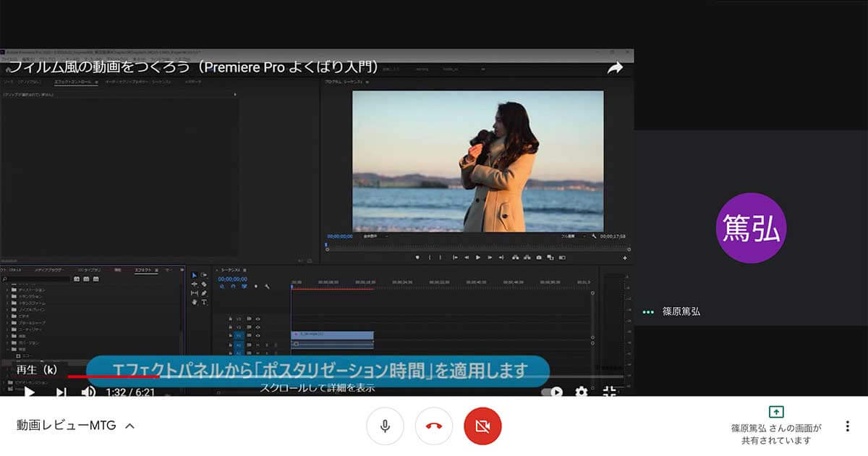Play the YouTube video with the play button
The width and height of the screenshot is (868, 456).
[x=29, y=392]
